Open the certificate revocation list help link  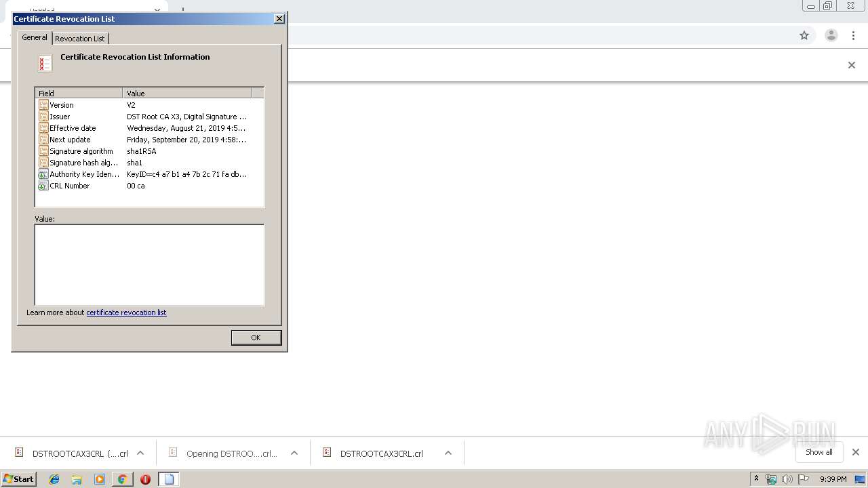coord(126,312)
